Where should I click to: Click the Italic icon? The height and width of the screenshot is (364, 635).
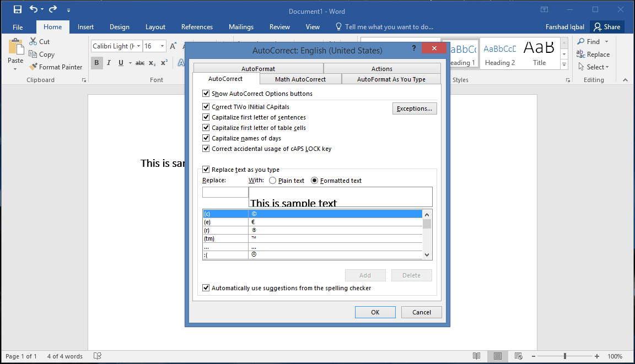pyautogui.click(x=109, y=63)
